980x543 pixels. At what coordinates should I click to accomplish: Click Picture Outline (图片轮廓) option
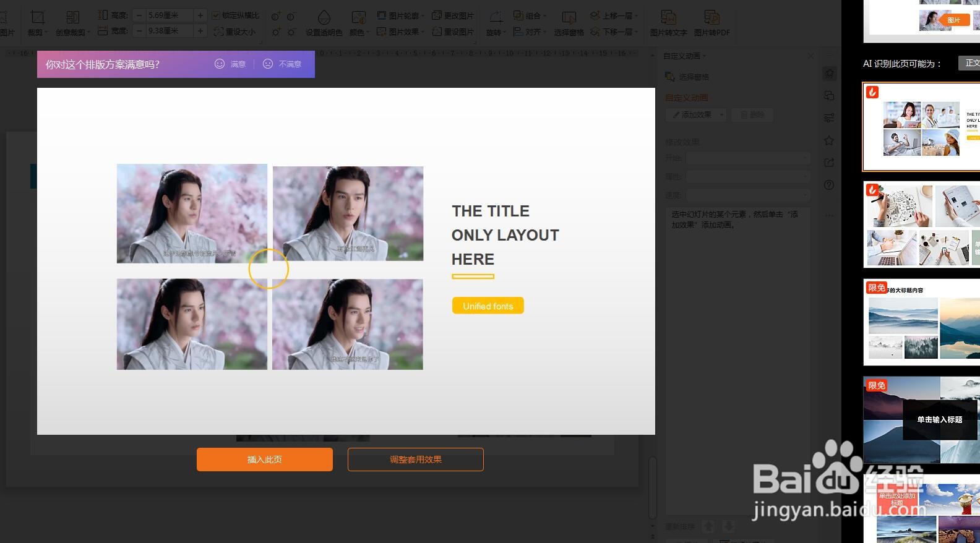tap(401, 15)
